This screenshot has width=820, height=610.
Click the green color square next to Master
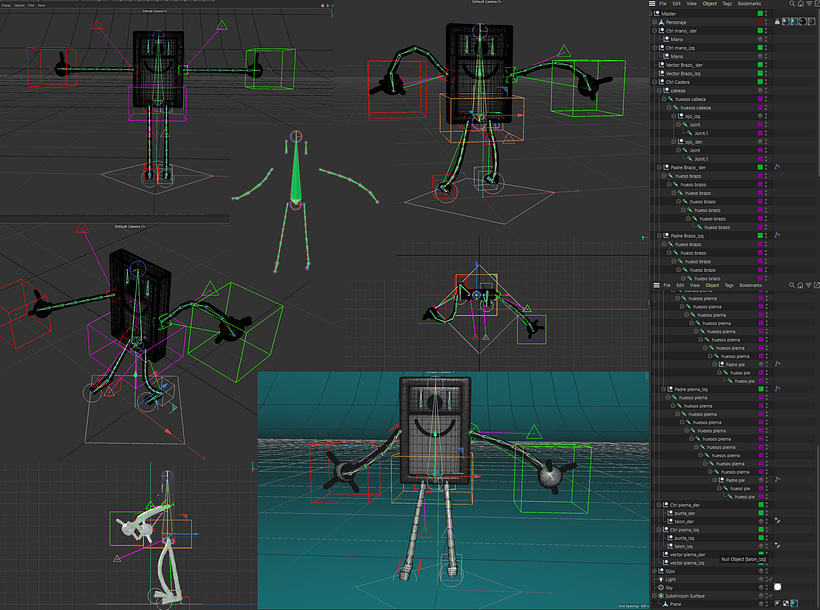[760, 12]
